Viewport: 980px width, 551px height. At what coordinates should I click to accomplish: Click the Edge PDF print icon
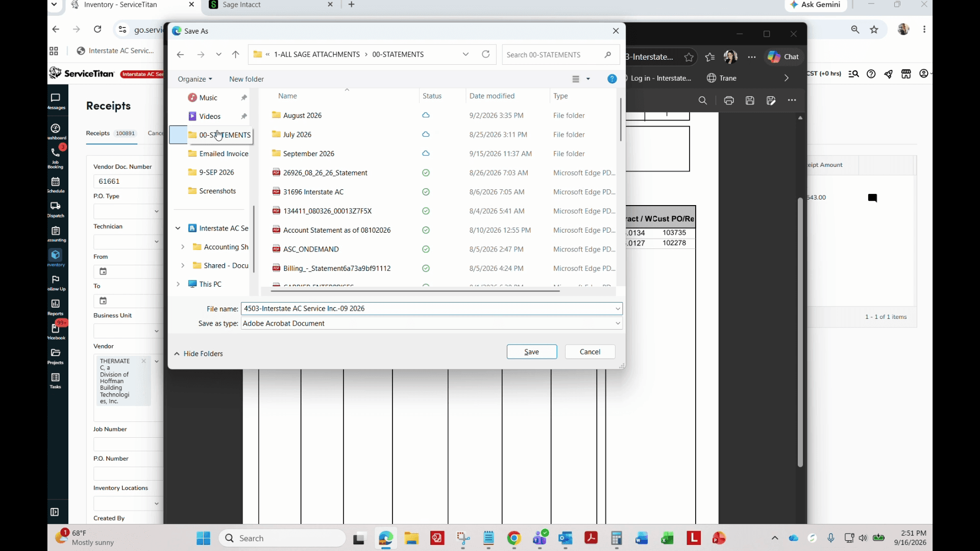pyautogui.click(x=729, y=101)
